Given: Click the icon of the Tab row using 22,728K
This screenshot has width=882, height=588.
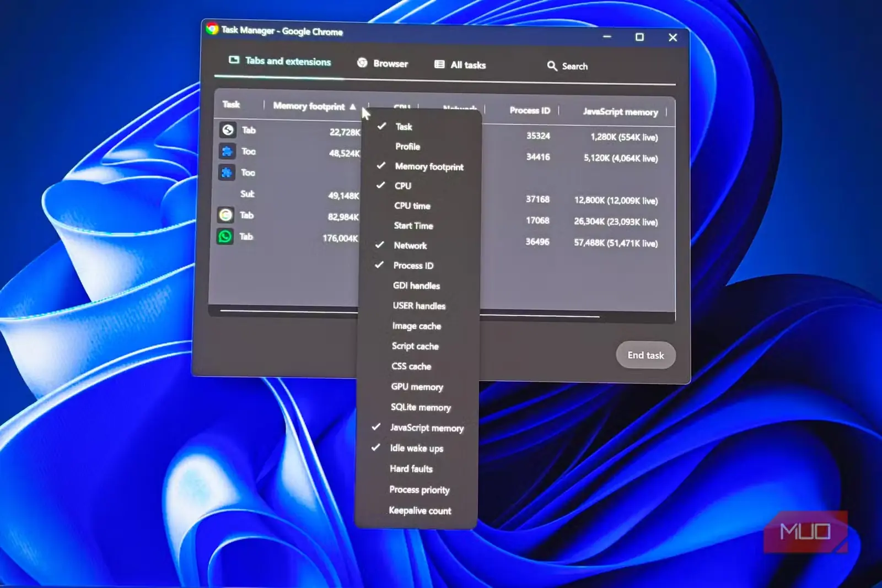Looking at the screenshot, I should [228, 130].
